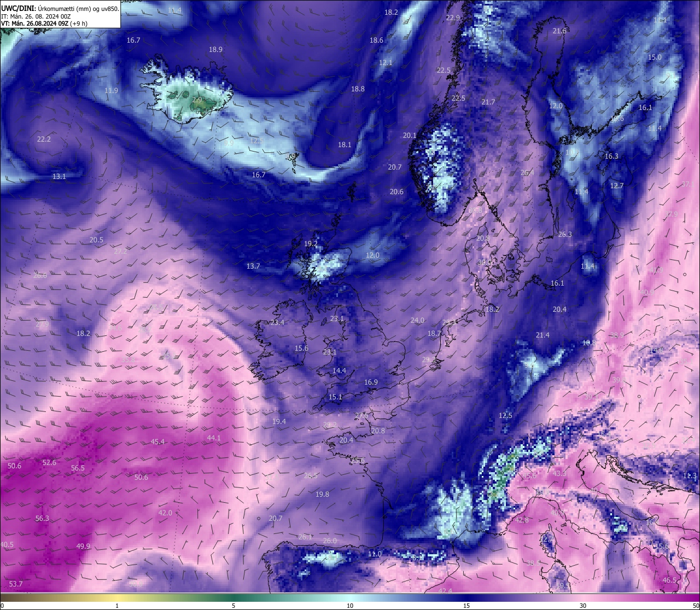700x610 pixels.
Task: Click the value '19.2' over Scotland
Action: 311,243
